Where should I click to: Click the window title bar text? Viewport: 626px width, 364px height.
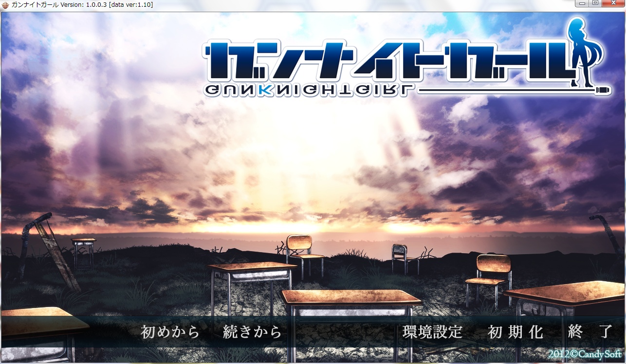tap(82, 4)
